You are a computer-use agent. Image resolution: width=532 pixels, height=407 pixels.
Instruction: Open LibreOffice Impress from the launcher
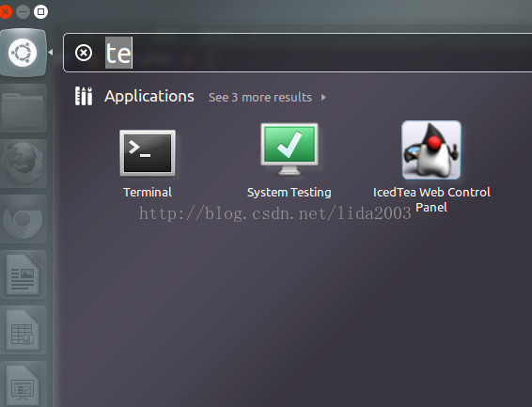pyautogui.click(x=23, y=384)
